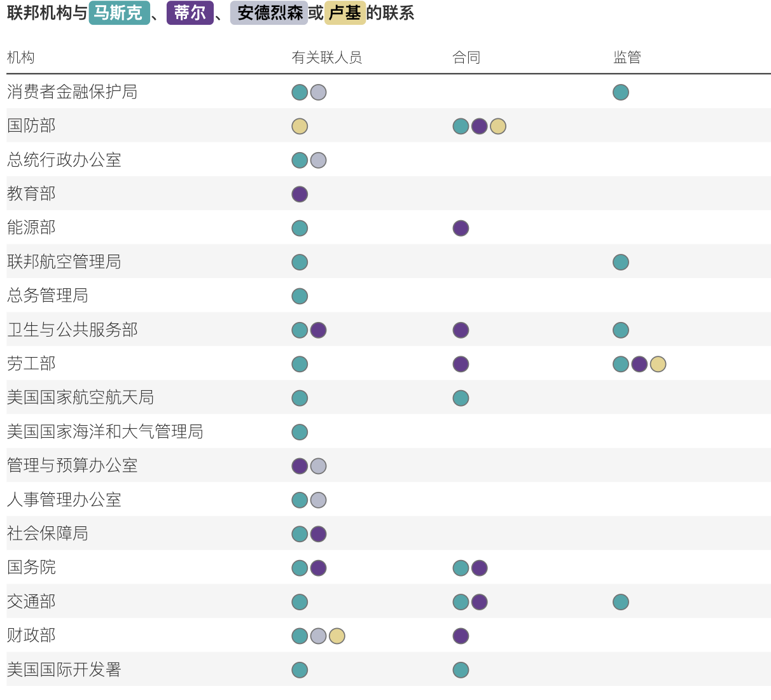The image size is (771, 700).
Task: Select gray dot under 有关联人员 for 消费者金融保护局
Action: 318,92
